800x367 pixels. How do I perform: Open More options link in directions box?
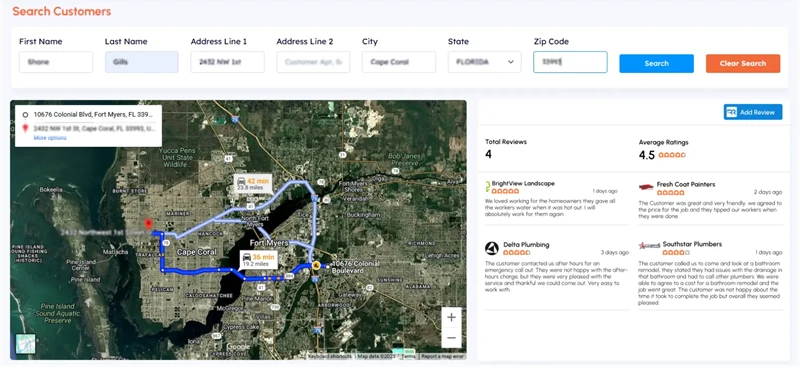click(x=50, y=138)
